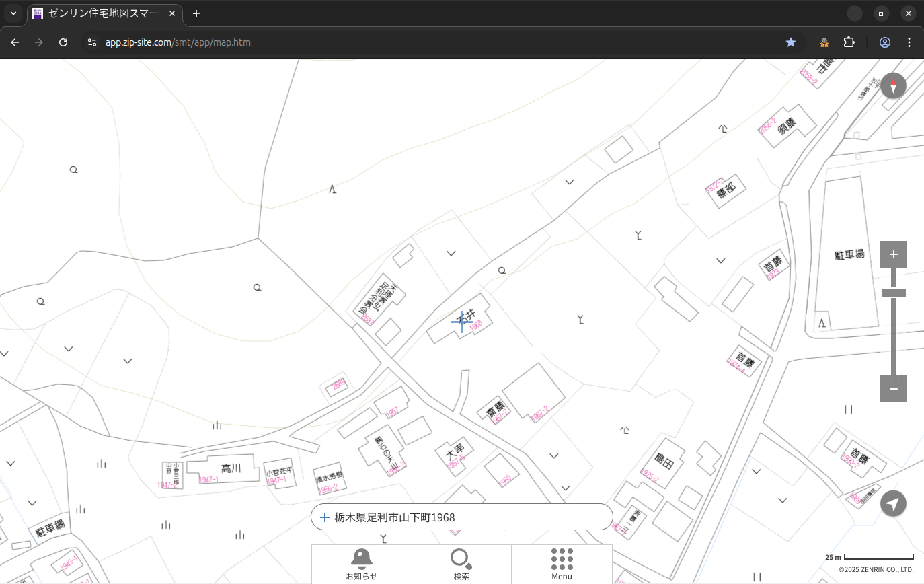Click the address bar showing 栃木県足利市山下町1968

click(x=464, y=517)
